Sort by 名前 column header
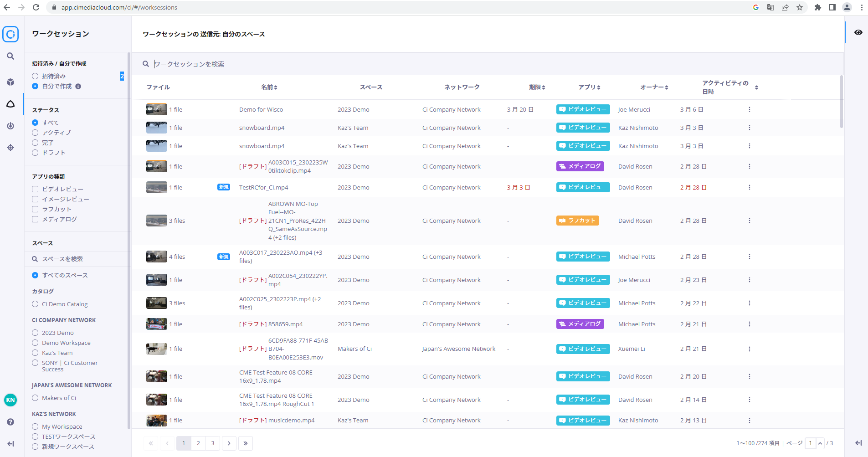This screenshot has height=457, width=868. pos(269,87)
